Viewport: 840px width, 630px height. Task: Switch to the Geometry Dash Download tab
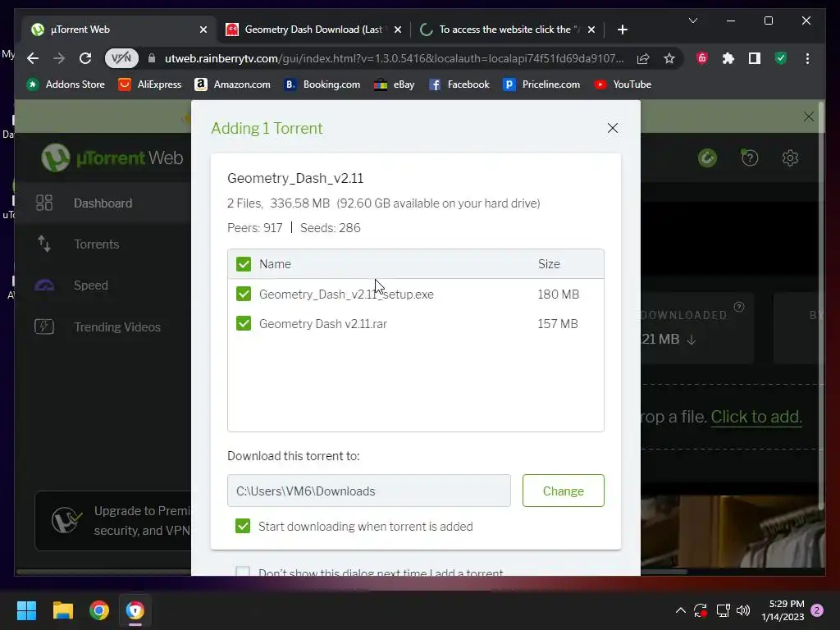coord(313,30)
